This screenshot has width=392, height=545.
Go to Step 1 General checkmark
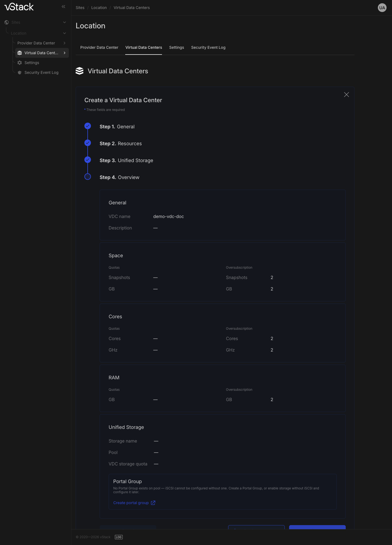click(88, 126)
